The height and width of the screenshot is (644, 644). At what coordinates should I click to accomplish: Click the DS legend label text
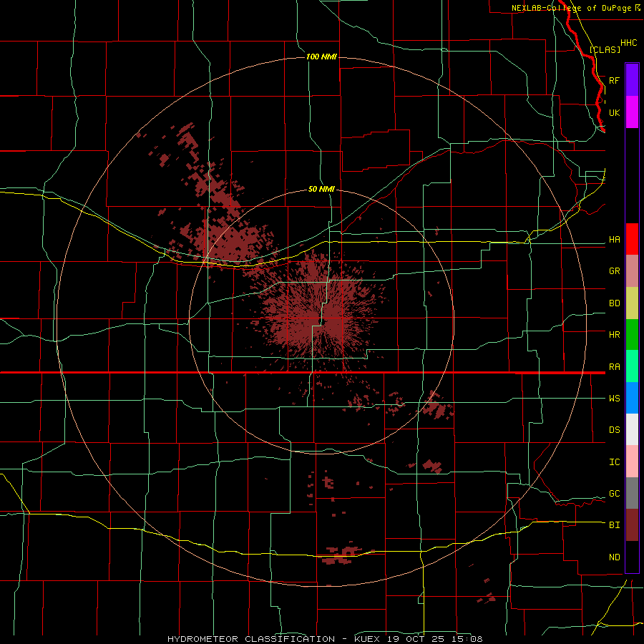click(x=615, y=430)
